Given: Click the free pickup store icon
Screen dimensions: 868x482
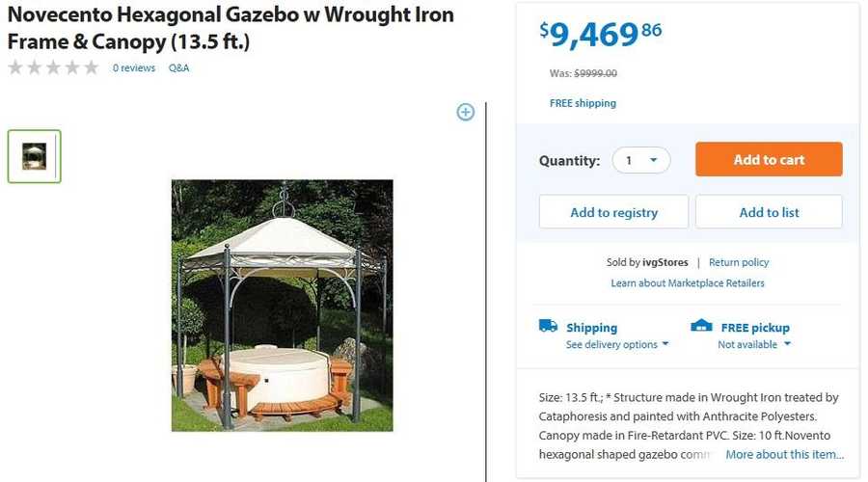Looking at the screenshot, I should [x=702, y=326].
